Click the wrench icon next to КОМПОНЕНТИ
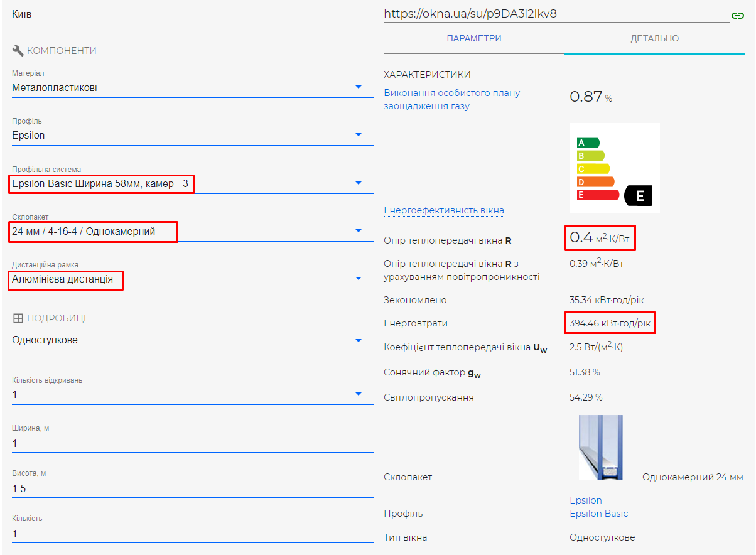 pos(18,50)
